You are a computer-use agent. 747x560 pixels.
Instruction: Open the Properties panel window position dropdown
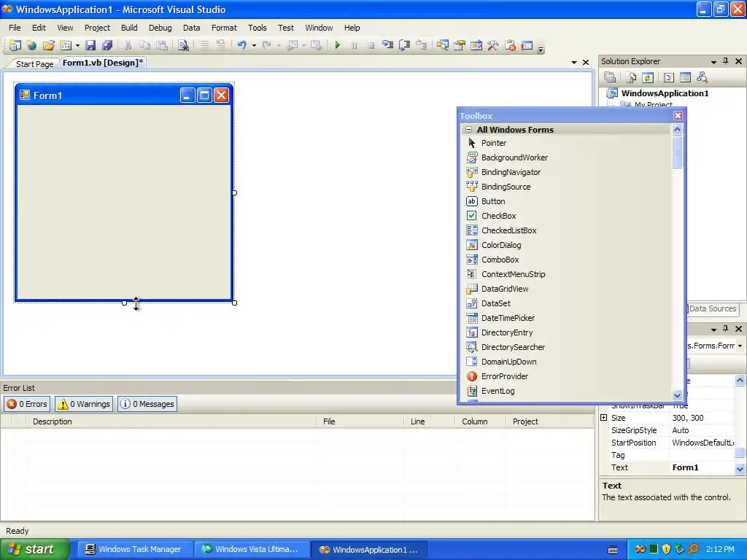coord(713,330)
